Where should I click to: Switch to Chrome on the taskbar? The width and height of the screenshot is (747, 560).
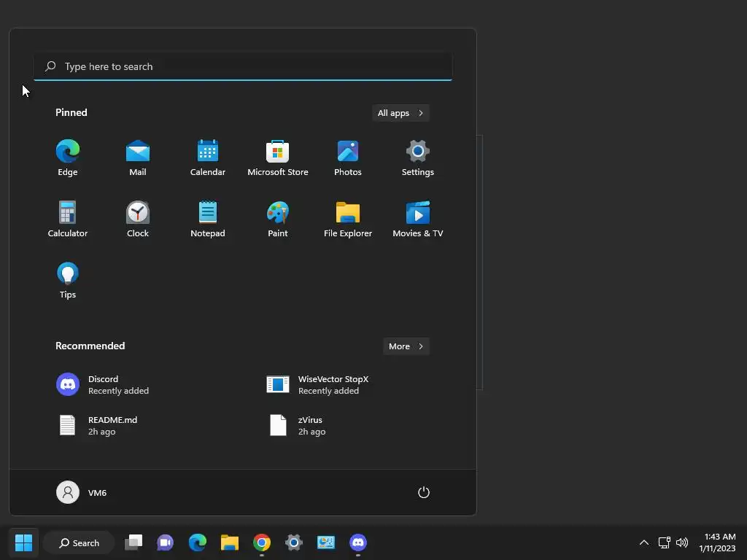(262, 542)
